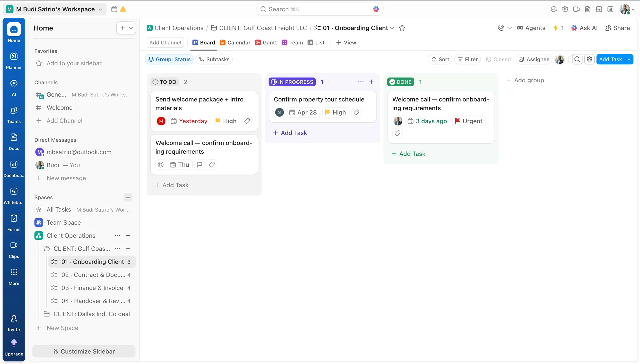
Task: Toggle the Subtasks display option
Action: coord(214,59)
